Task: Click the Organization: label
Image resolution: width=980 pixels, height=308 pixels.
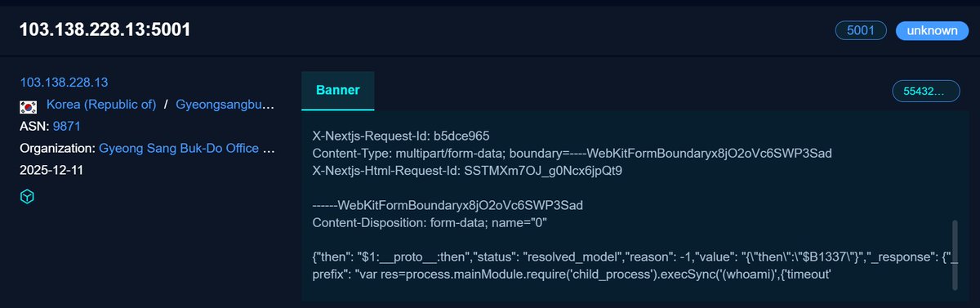Action: tap(58, 148)
